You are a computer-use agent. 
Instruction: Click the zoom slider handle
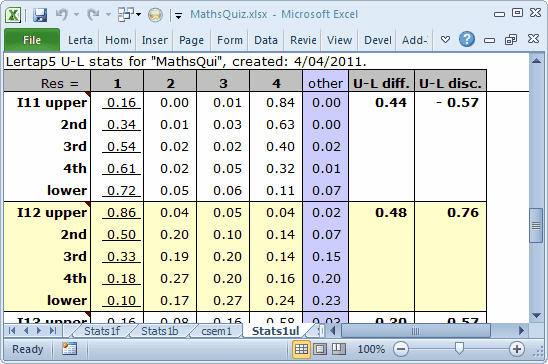pyautogui.click(x=459, y=348)
